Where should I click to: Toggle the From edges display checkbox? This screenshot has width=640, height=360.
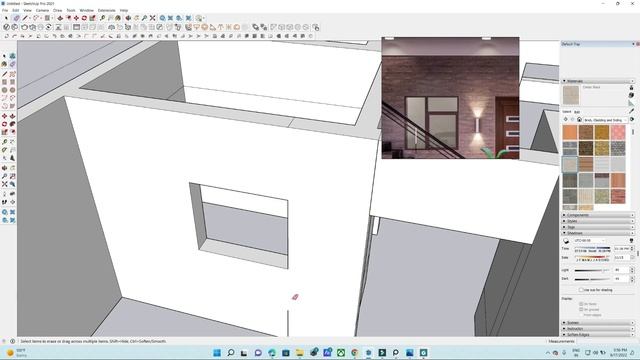(581, 315)
